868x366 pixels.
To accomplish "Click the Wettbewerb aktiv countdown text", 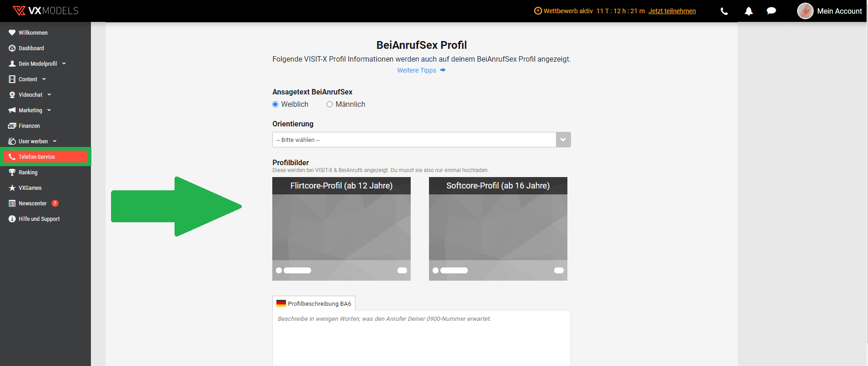I will pyautogui.click(x=594, y=11).
